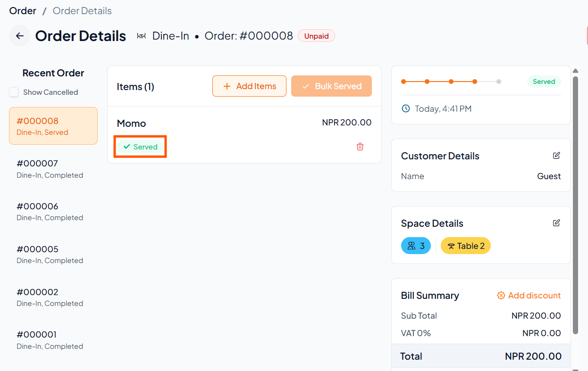Viewport: 588px width, 371px height.
Task: Toggle the Show Cancelled checkbox
Action: click(14, 92)
